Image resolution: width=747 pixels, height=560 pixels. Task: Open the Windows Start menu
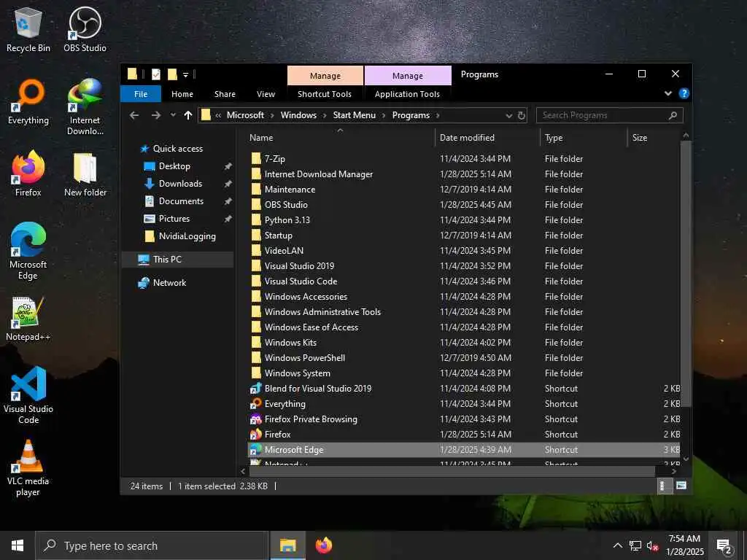tap(18, 545)
